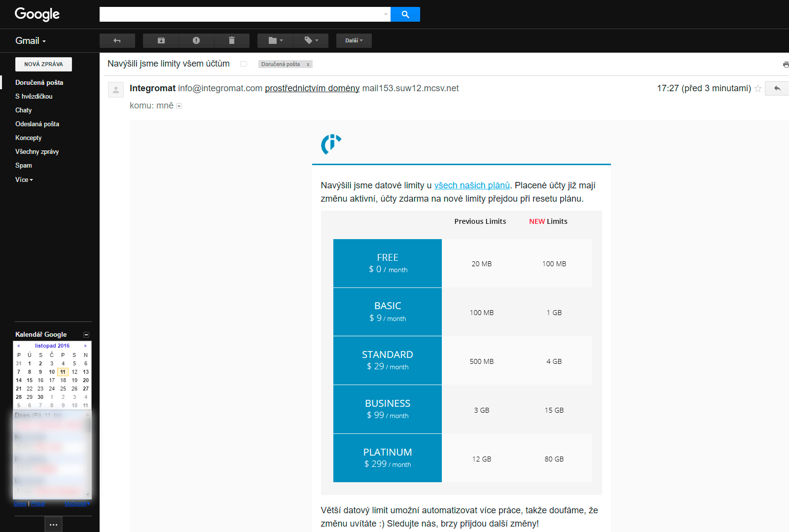Screen dimensions: 789x532
Task: Open the Další dropdown button
Action: pyautogui.click(x=354, y=40)
